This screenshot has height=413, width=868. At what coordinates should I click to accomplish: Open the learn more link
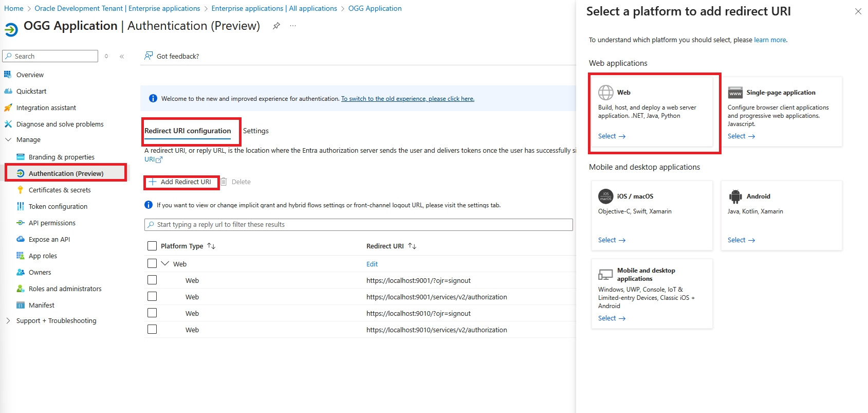[x=770, y=40]
